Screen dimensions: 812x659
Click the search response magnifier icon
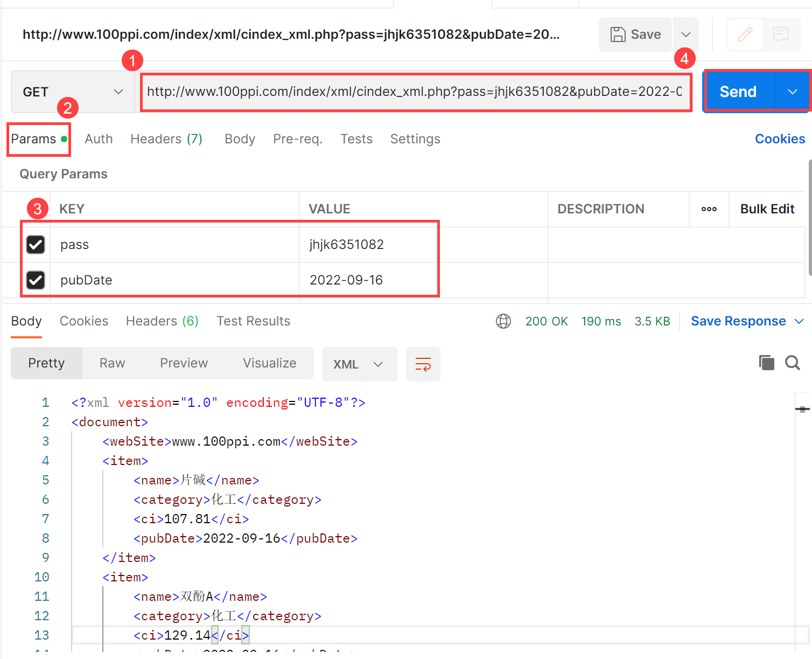coord(792,363)
